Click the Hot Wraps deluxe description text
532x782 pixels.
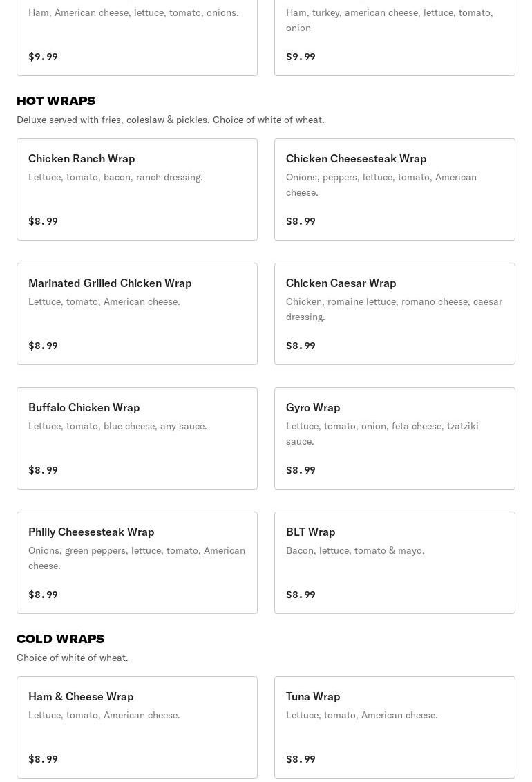[170, 120]
